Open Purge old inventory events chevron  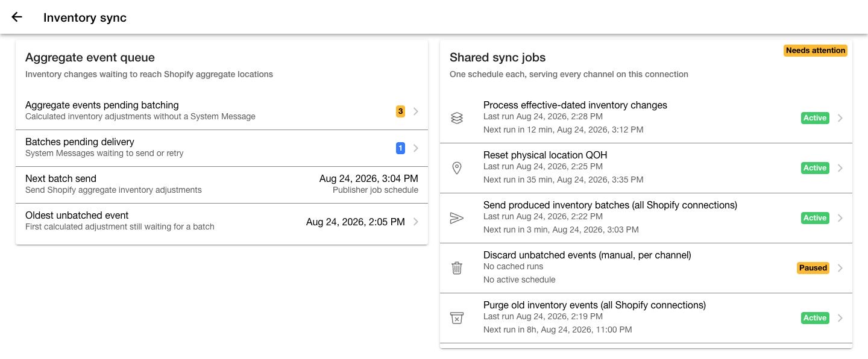pos(840,318)
